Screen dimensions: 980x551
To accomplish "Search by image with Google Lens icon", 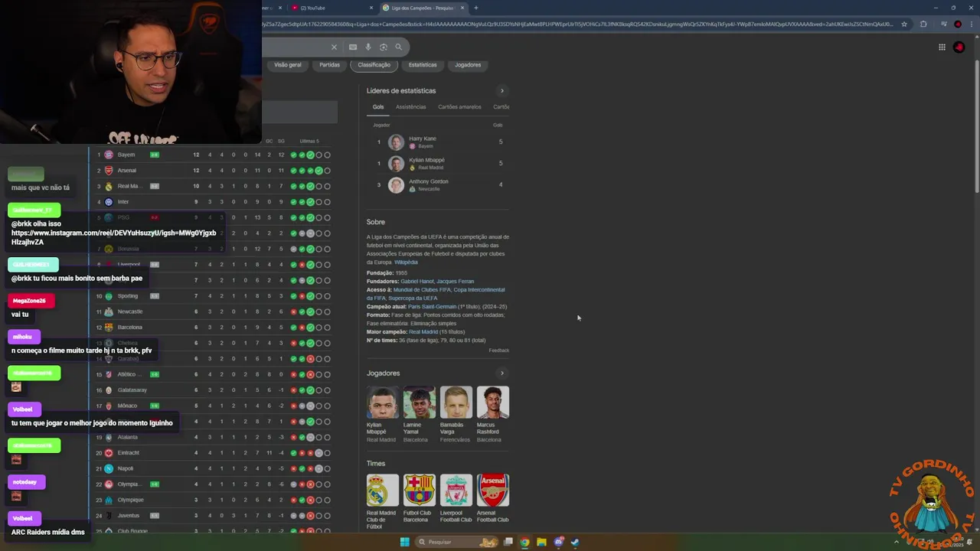I will pos(384,47).
